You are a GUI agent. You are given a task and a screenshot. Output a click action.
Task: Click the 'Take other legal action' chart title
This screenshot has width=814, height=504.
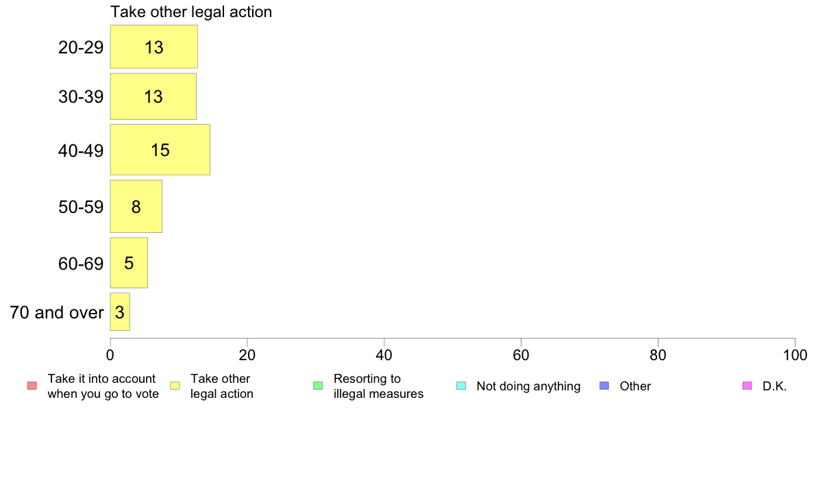[191, 12]
